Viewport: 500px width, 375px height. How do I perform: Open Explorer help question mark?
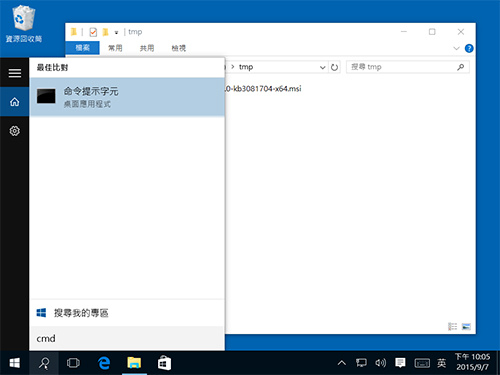point(469,49)
